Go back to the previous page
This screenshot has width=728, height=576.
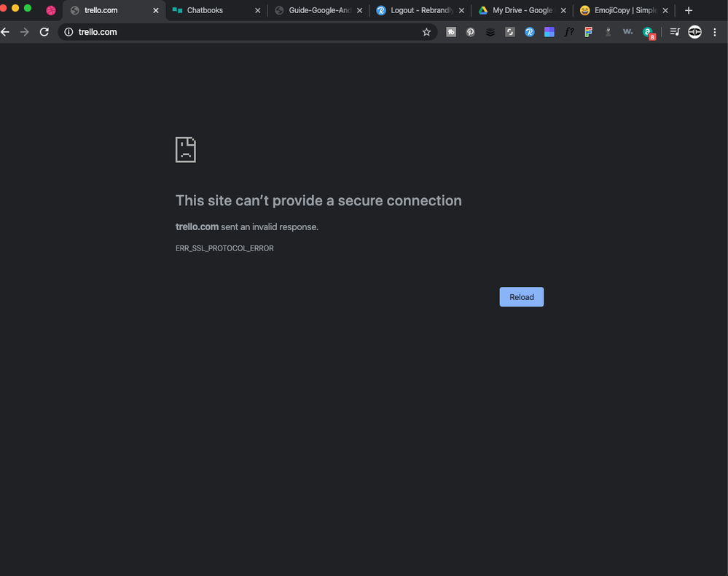click(x=5, y=32)
